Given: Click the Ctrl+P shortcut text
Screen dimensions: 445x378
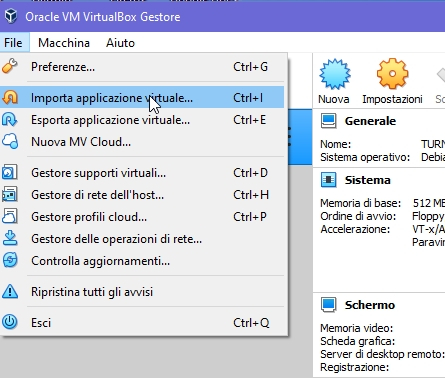Looking at the screenshot, I should point(250,217).
